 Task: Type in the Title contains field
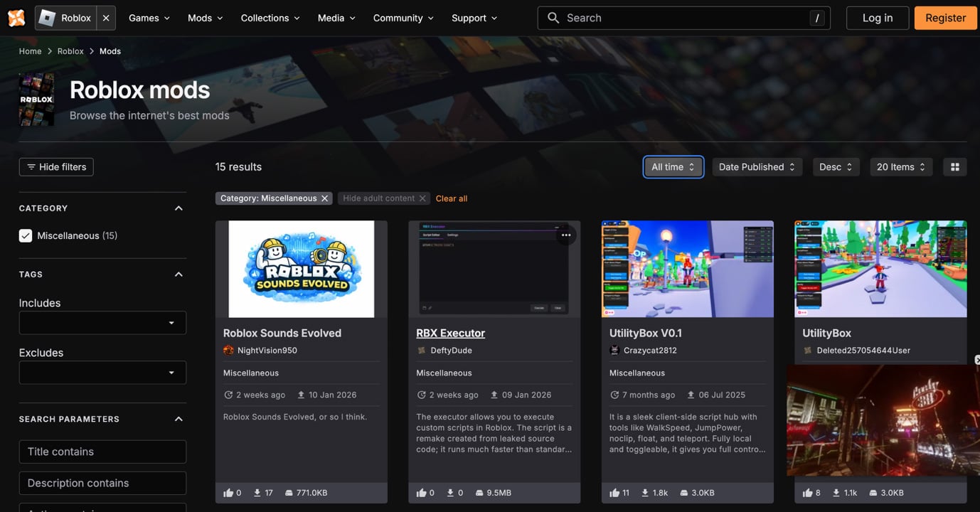click(102, 452)
